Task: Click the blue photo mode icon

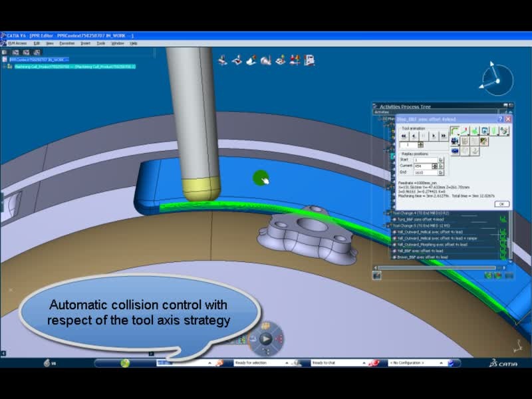Action: click(x=455, y=151)
